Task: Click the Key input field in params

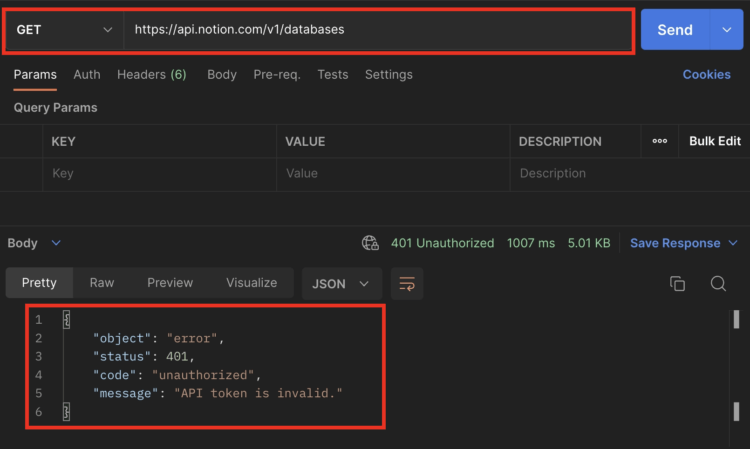Action: point(160,174)
